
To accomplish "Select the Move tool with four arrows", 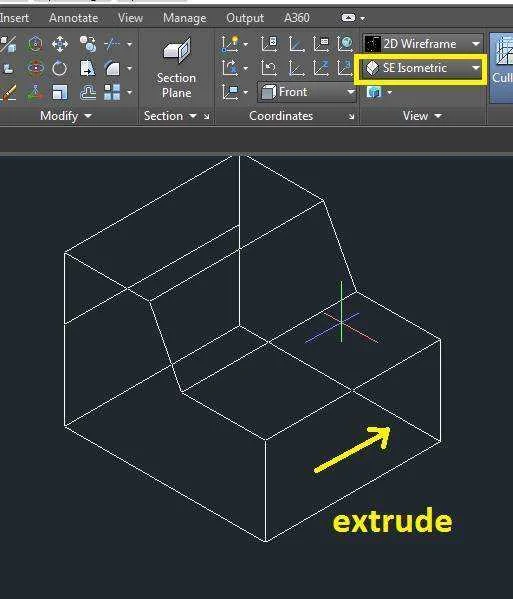I will (60, 44).
